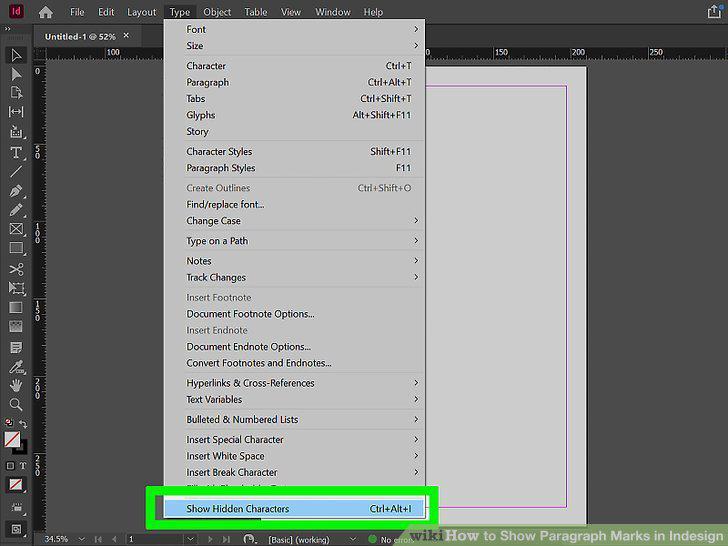
Task: Select the Page tool
Action: point(16,93)
